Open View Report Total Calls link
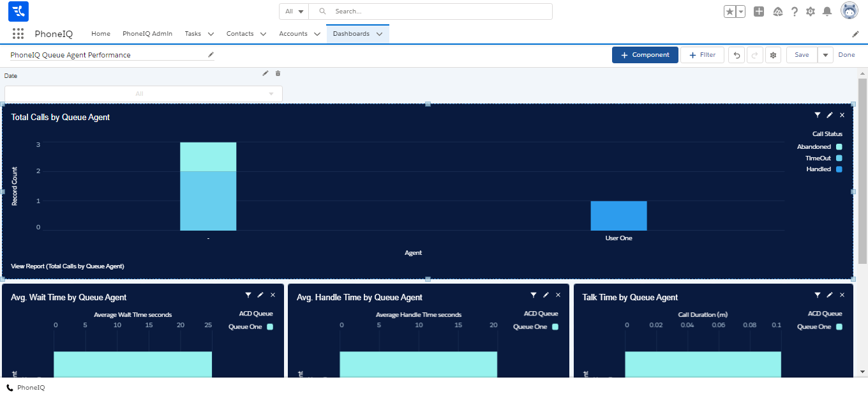The height and width of the screenshot is (398, 868). [68, 266]
